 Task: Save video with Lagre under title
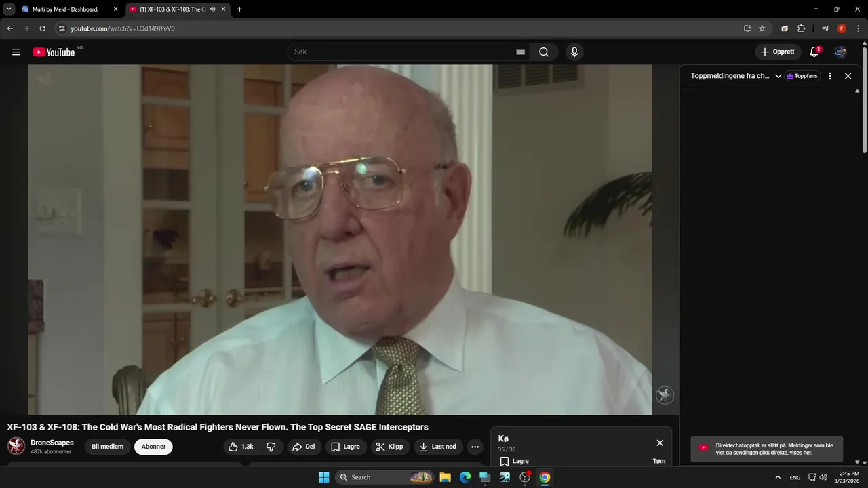tap(345, 447)
